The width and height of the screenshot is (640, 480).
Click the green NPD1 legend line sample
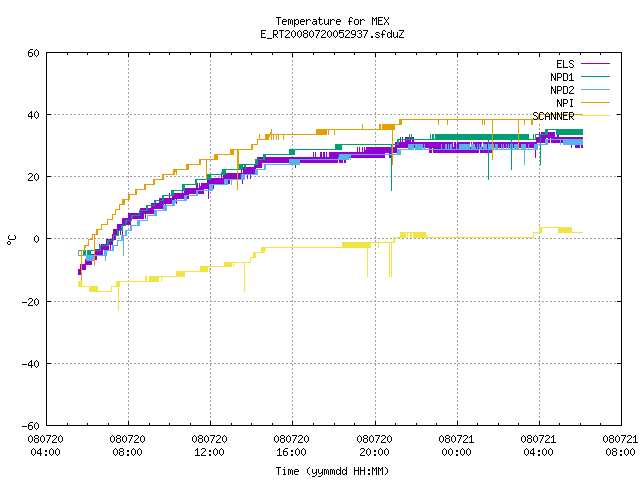click(596, 76)
